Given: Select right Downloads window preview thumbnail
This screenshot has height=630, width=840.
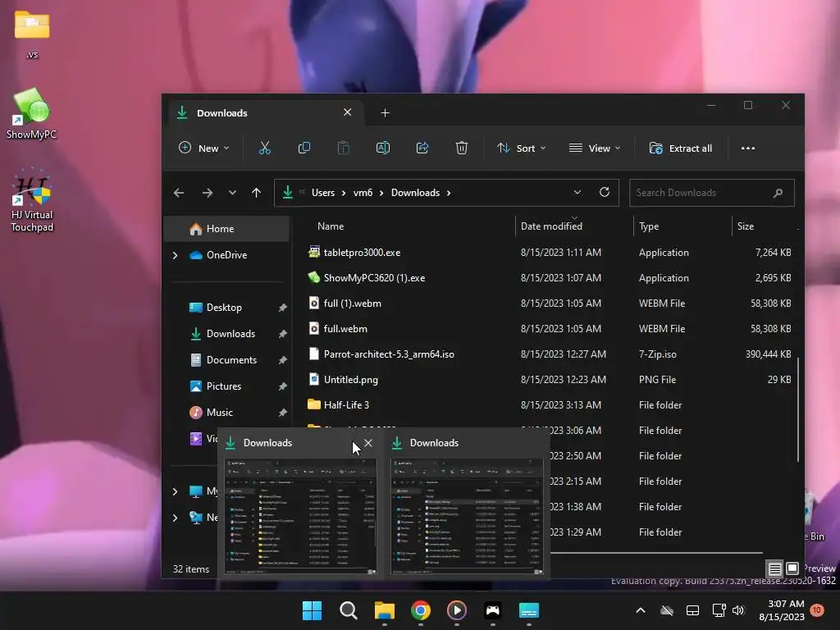Looking at the screenshot, I should 467,515.
